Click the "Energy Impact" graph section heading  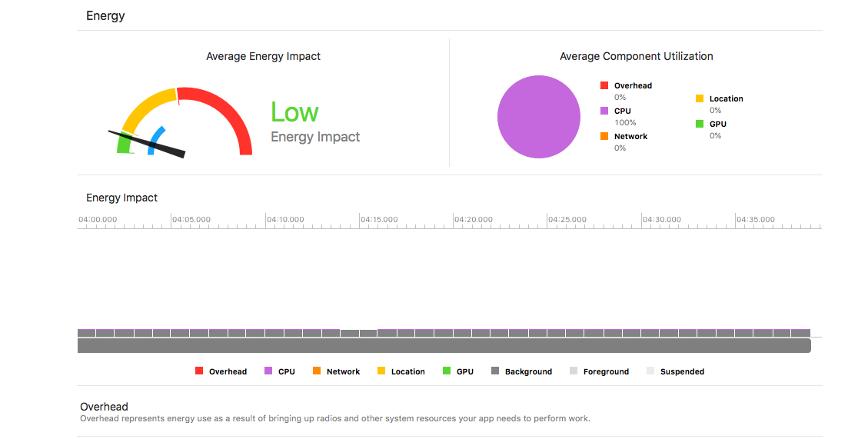[x=121, y=198]
